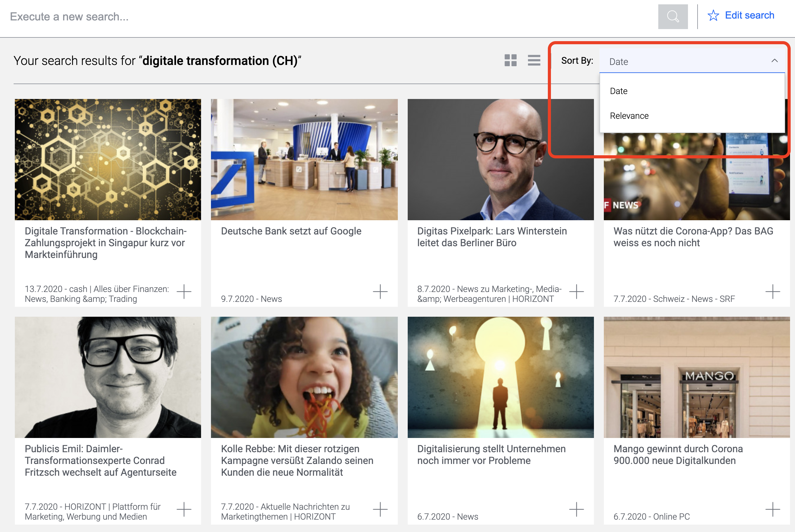Collapse the Sort By dropdown
Viewport: 795px width, 532px height.
(692, 61)
